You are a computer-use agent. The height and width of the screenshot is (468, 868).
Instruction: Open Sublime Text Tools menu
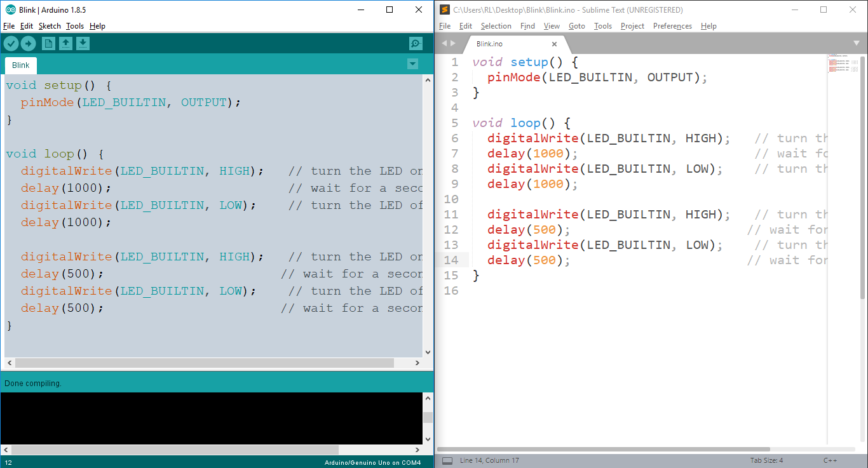click(603, 26)
